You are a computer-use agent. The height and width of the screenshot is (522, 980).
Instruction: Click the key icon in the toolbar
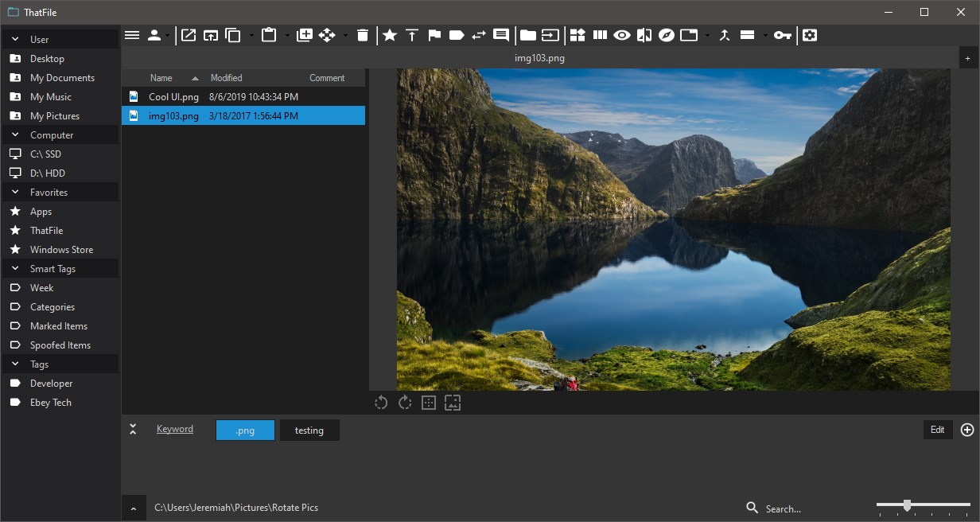click(783, 35)
